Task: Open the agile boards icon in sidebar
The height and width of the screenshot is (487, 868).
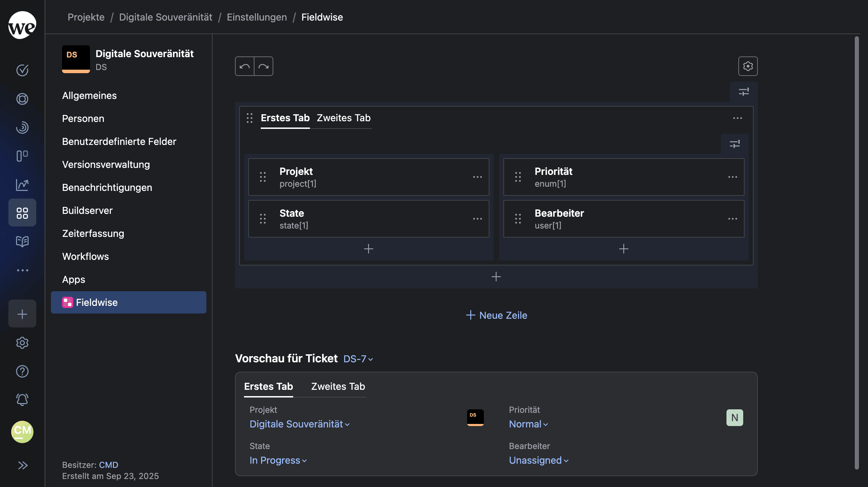Action: click(22, 156)
